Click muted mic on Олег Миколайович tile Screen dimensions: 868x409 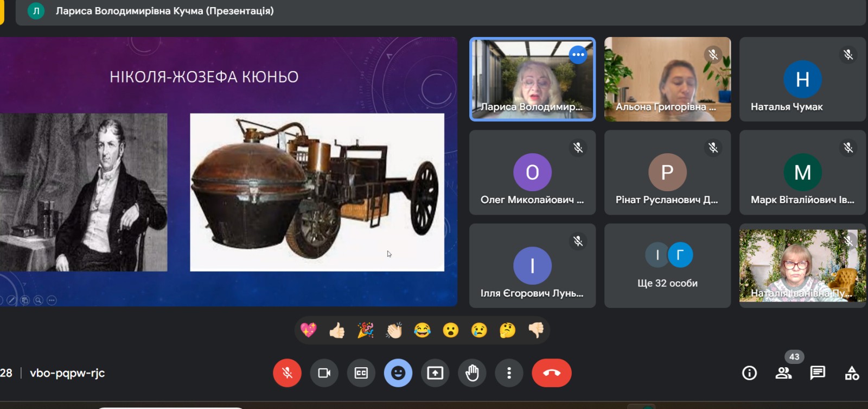click(x=578, y=148)
